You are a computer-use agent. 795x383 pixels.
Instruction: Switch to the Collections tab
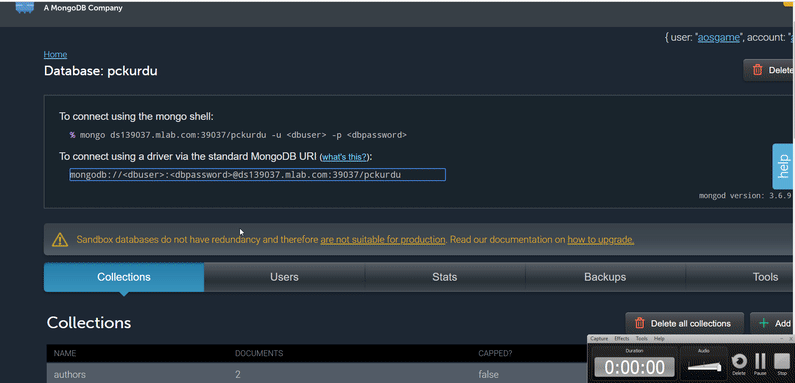(124, 277)
